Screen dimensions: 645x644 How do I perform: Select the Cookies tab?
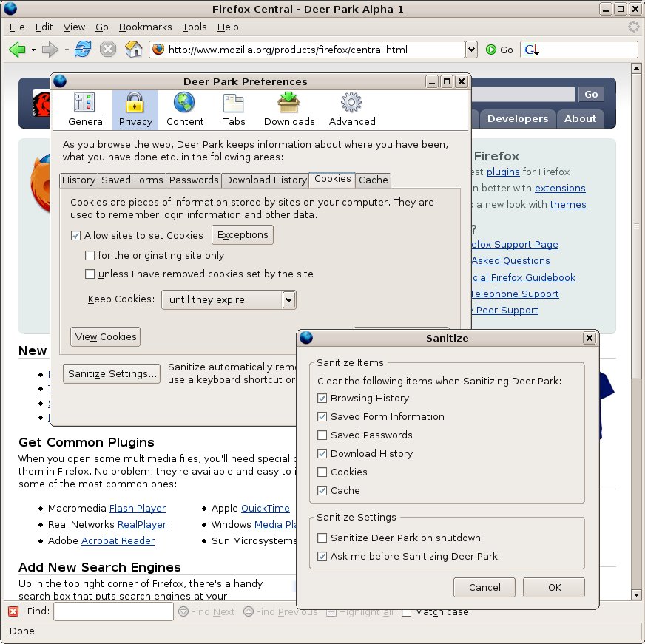[332, 180]
